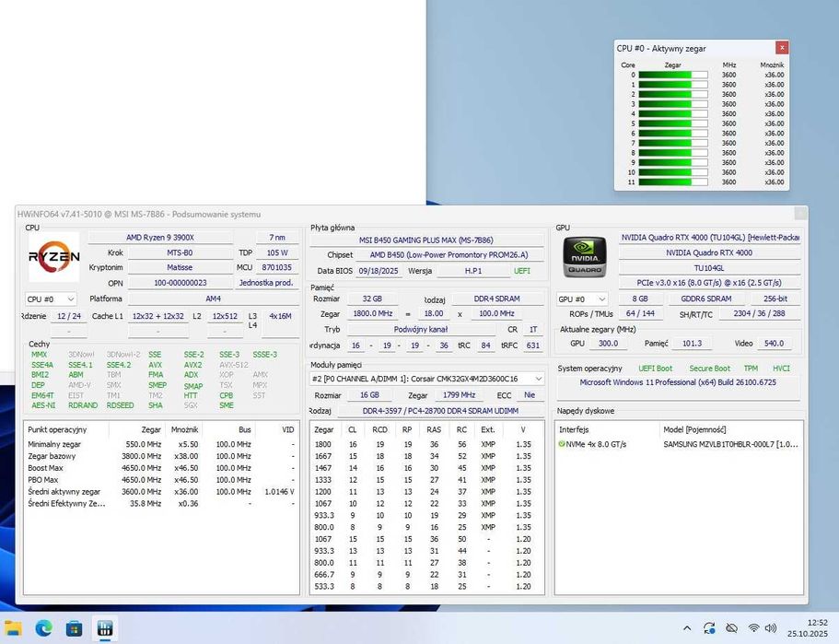Viewport: 839px width, 644px height.
Task: Click the NVIDIA Quadro GPU logo
Action: point(585,257)
